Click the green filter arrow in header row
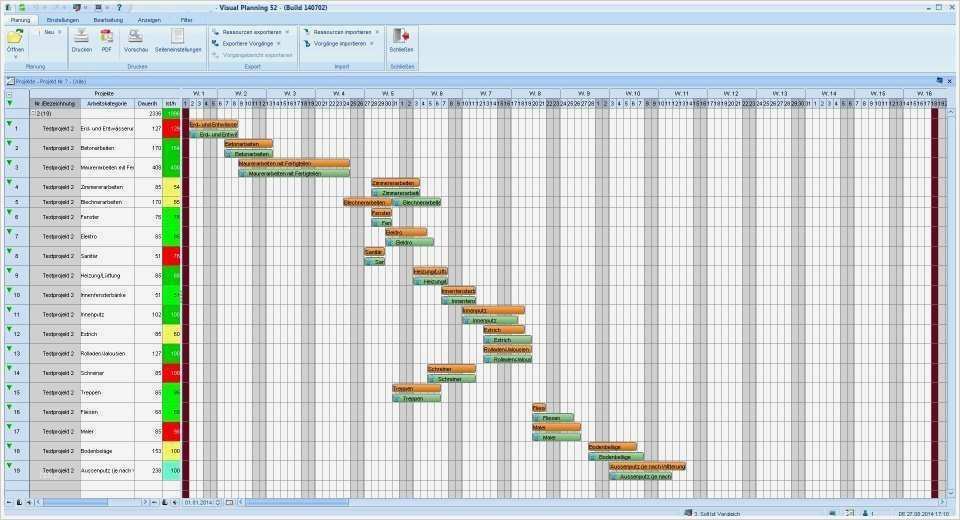 tap(9, 104)
